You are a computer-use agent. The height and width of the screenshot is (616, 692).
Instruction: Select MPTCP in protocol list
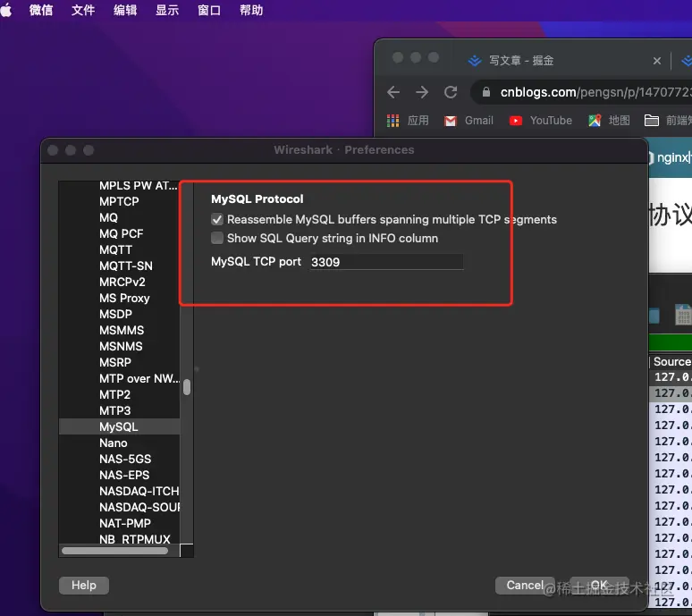coord(119,201)
